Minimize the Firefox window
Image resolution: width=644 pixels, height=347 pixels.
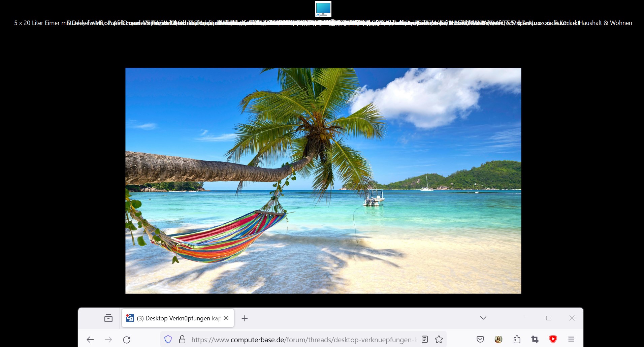[526, 318]
